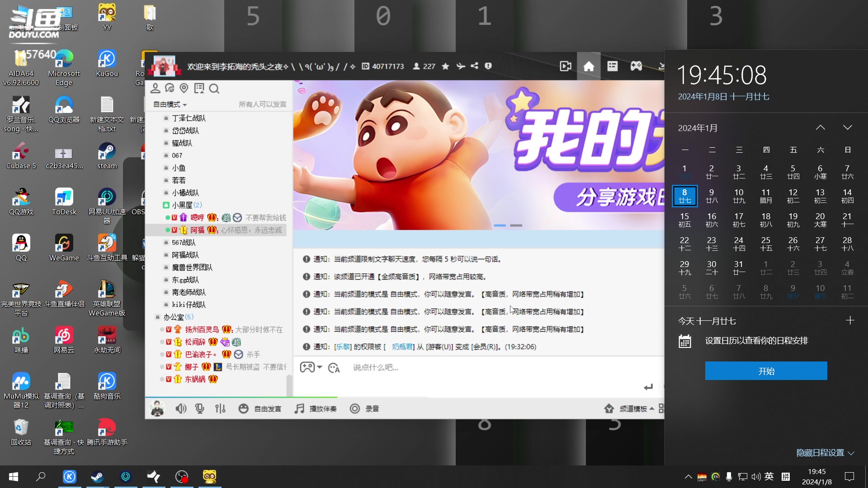Toggle the microphone in bottom toolbar
868x488 pixels.
199,408
